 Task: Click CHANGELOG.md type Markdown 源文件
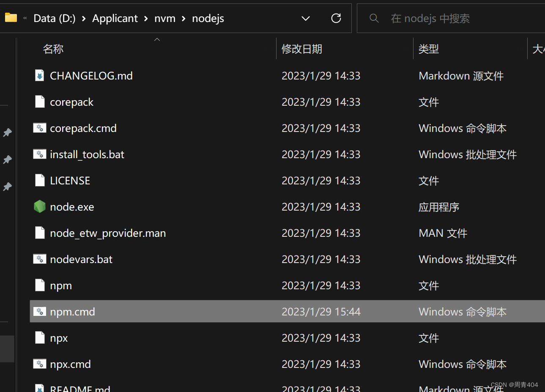[x=461, y=76]
